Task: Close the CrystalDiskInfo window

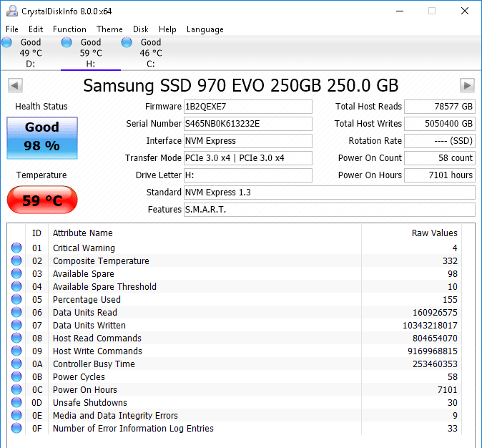Action: [x=465, y=11]
